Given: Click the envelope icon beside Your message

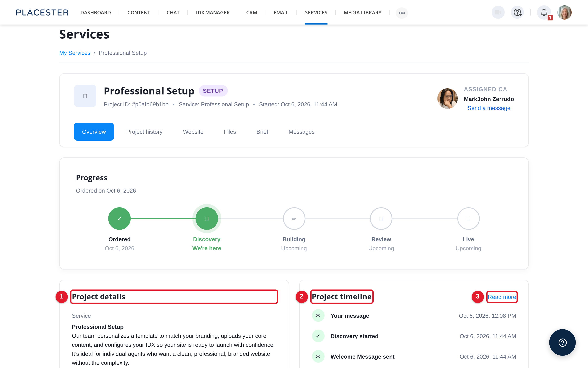Looking at the screenshot, I should pyautogui.click(x=318, y=316).
